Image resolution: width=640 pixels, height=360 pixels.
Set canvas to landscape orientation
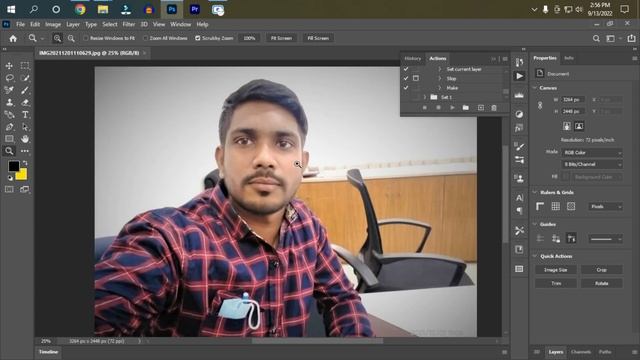579,126
